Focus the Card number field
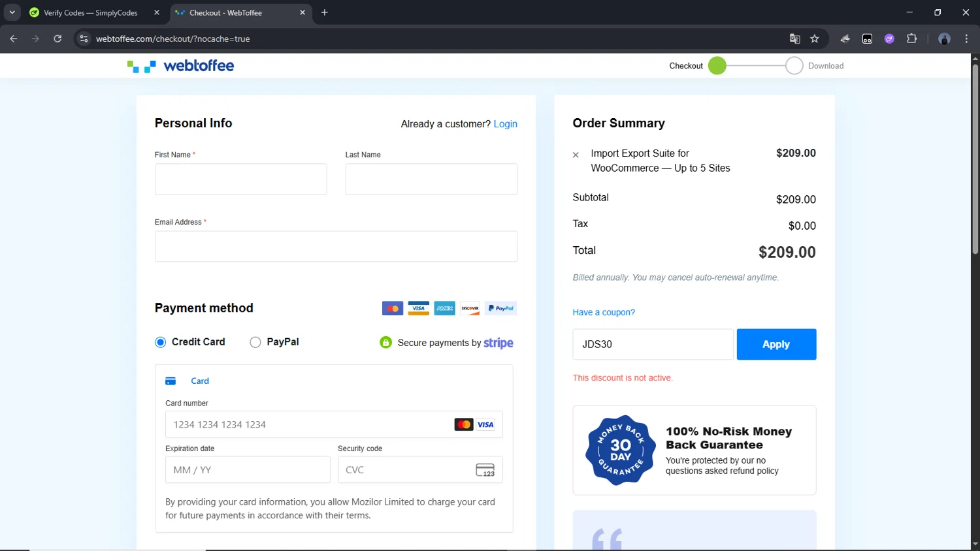Image resolution: width=980 pixels, height=551 pixels. click(x=334, y=424)
